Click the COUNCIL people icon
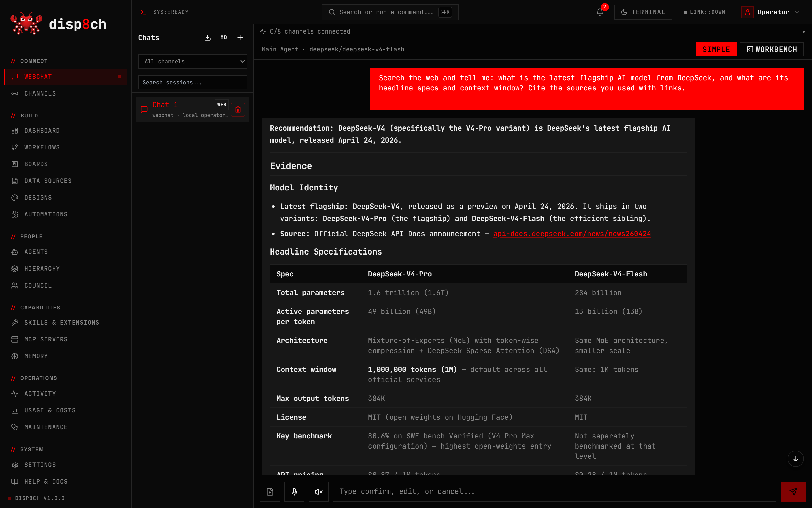The width and height of the screenshot is (812, 508). [15, 285]
